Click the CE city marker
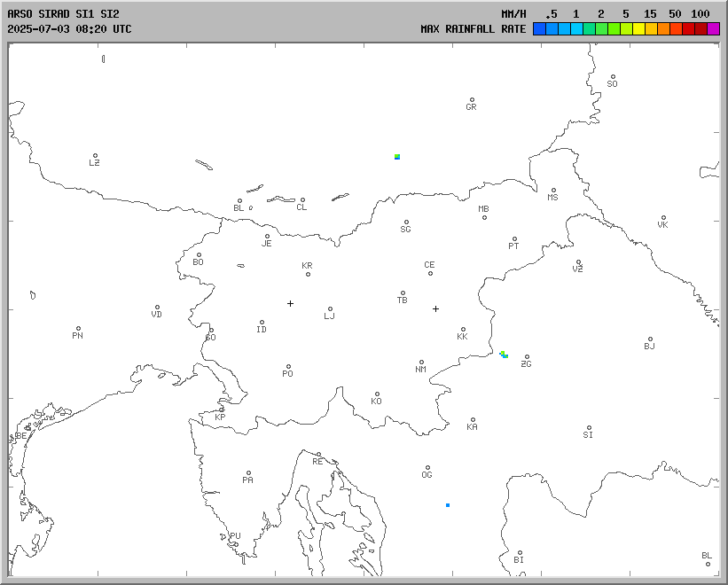 pyautogui.click(x=430, y=272)
